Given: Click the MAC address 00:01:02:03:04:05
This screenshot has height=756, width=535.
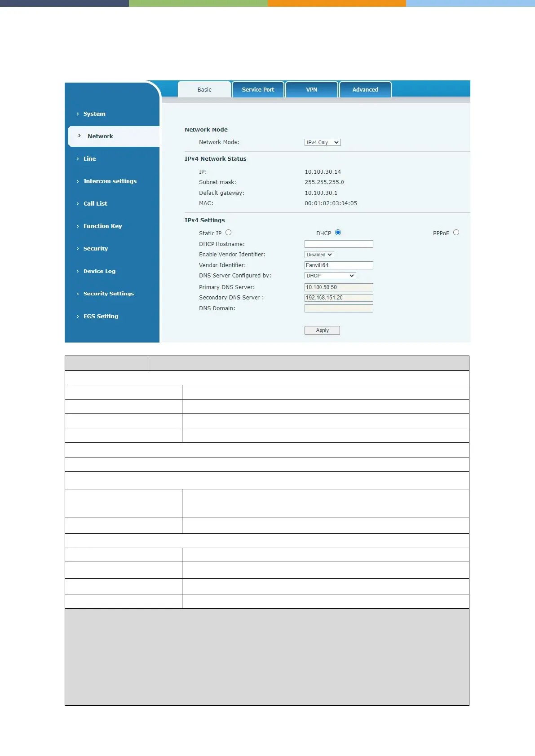Looking at the screenshot, I should coord(331,203).
